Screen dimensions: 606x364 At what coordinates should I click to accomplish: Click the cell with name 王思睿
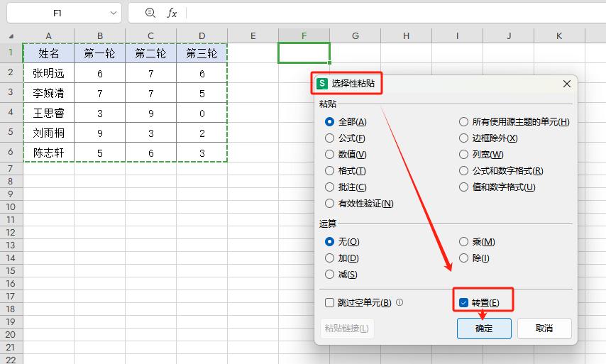click(49, 113)
